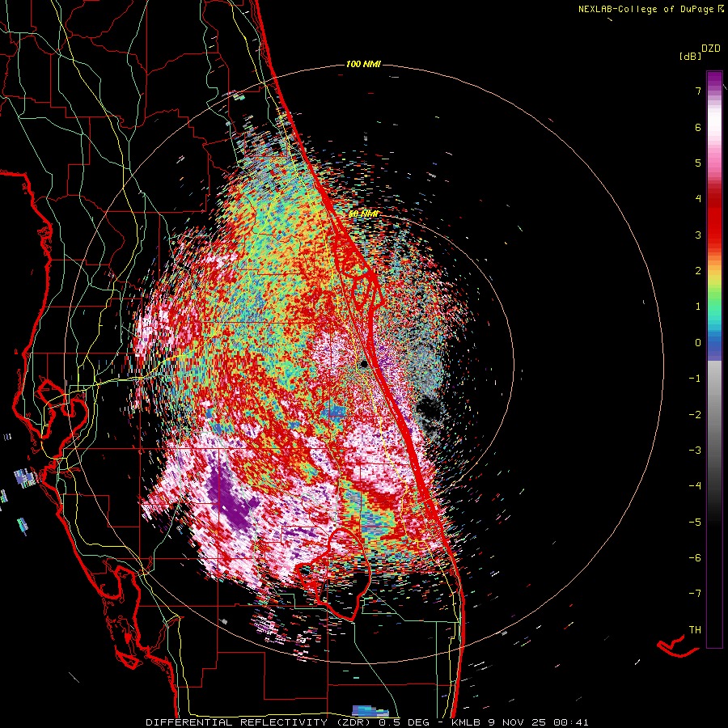Click the 100 NMI range ring label
This screenshot has height=728, width=728.
tap(363, 64)
